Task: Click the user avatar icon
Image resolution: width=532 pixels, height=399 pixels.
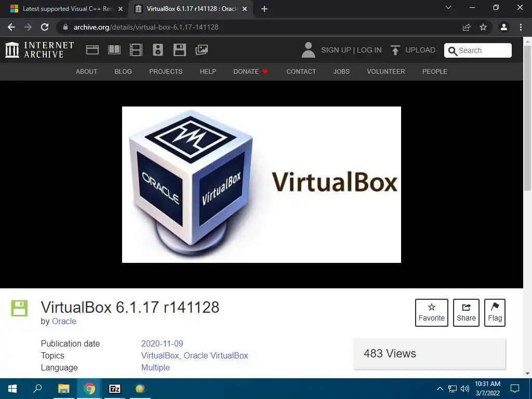Action: coord(308,50)
